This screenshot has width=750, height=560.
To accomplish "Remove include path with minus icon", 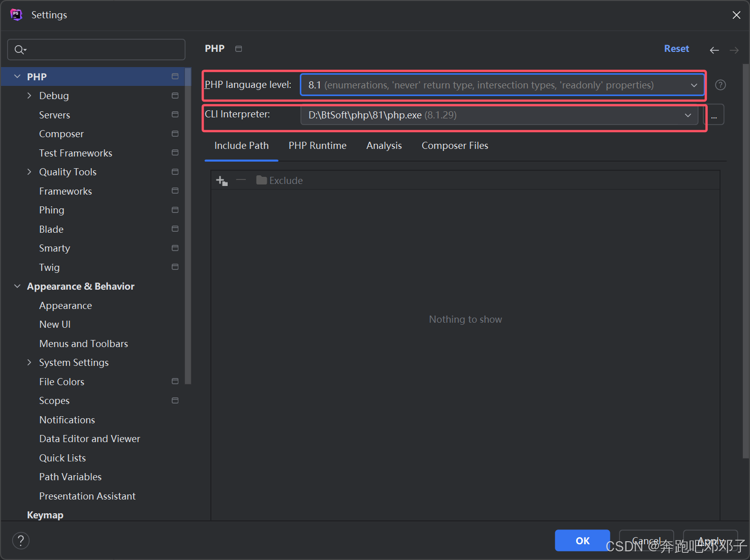I will coord(241,180).
